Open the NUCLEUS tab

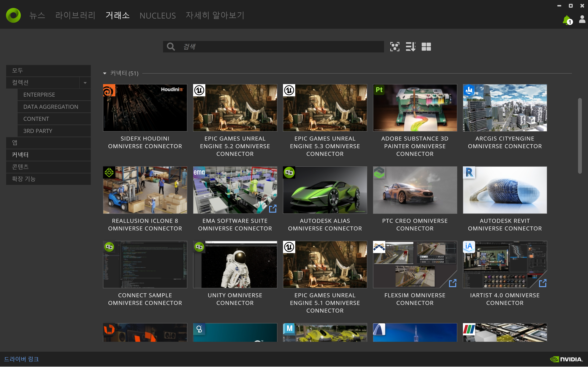pyautogui.click(x=157, y=16)
